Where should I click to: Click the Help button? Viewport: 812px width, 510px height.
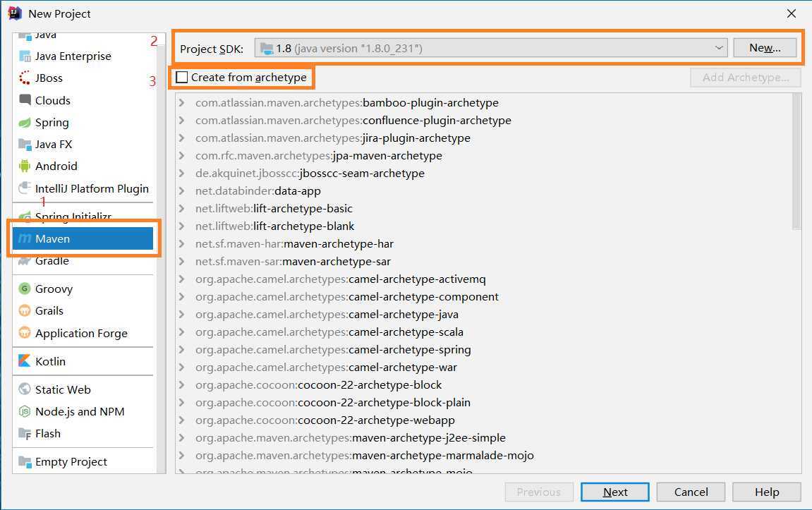pos(766,492)
